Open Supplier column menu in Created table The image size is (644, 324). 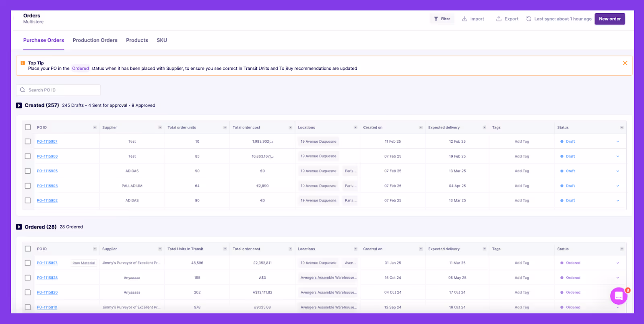click(160, 127)
